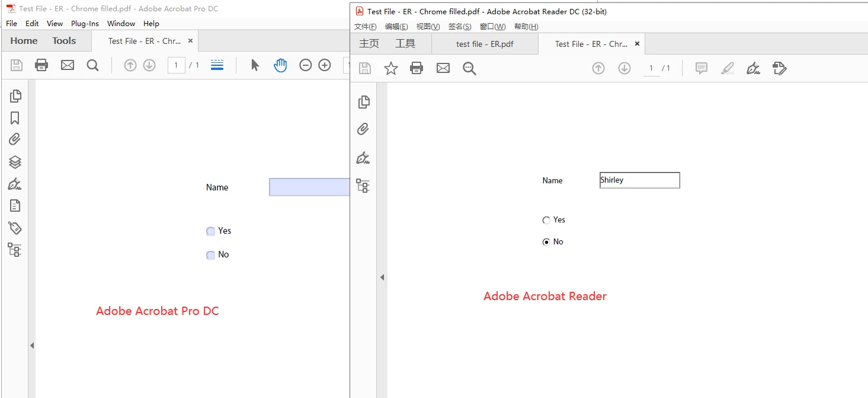The height and width of the screenshot is (398, 868).
Task: Open Signatures pen panel in Reader sidebar
Action: [x=363, y=157]
